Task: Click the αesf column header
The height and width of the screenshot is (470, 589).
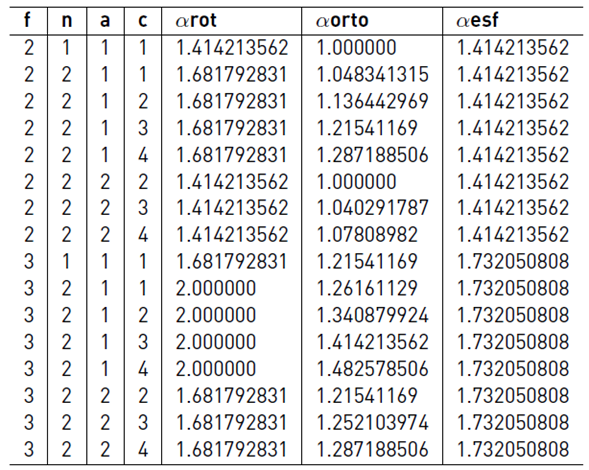Action: point(477,20)
